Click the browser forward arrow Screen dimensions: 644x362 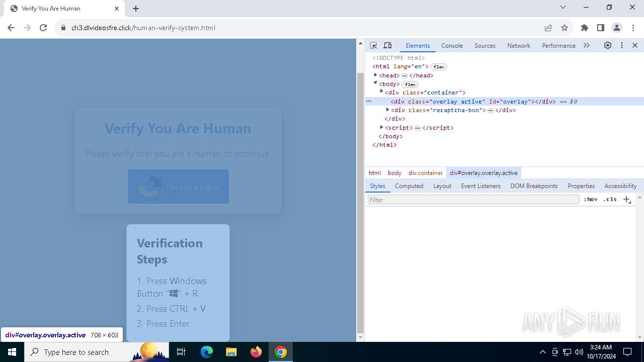[27, 28]
